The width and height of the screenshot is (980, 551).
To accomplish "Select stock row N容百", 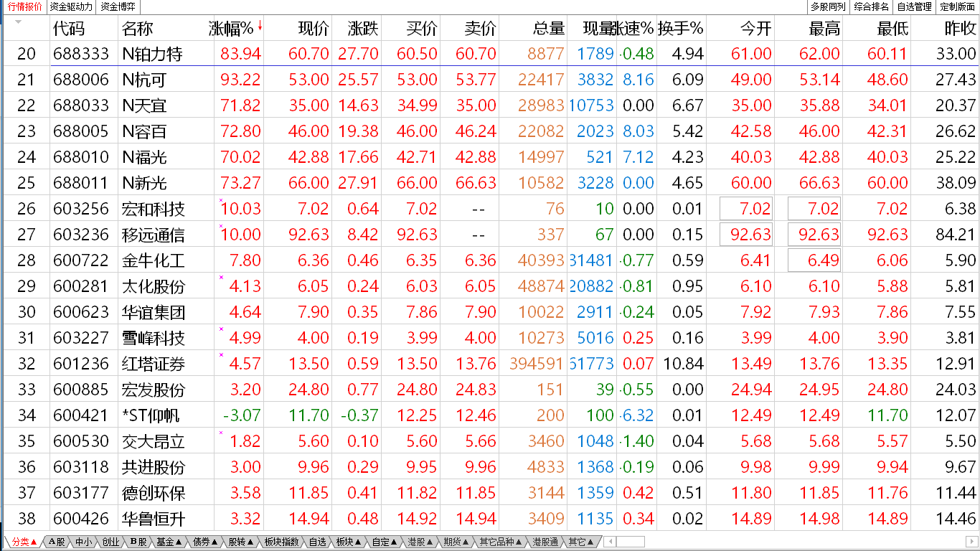I will click(490, 131).
